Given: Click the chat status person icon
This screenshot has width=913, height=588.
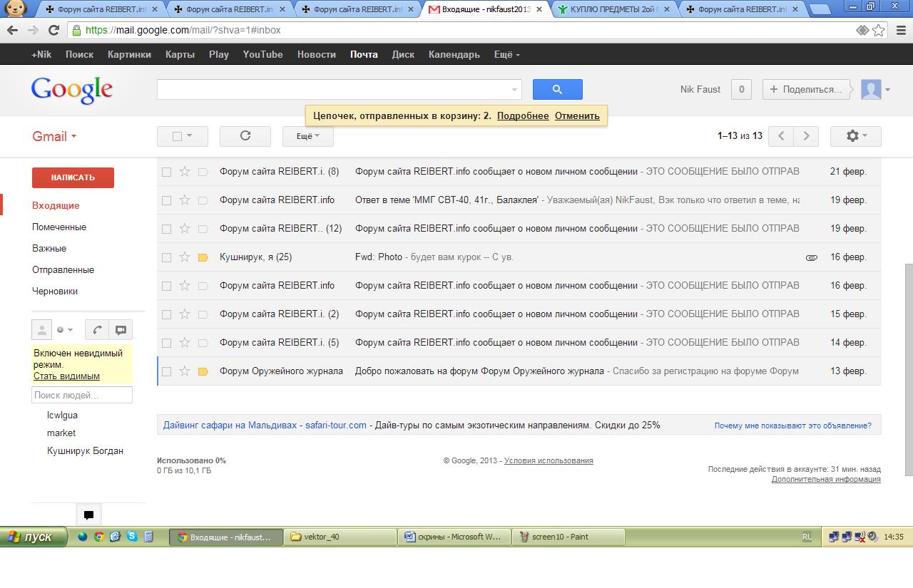Looking at the screenshot, I should (x=42, y=329).
